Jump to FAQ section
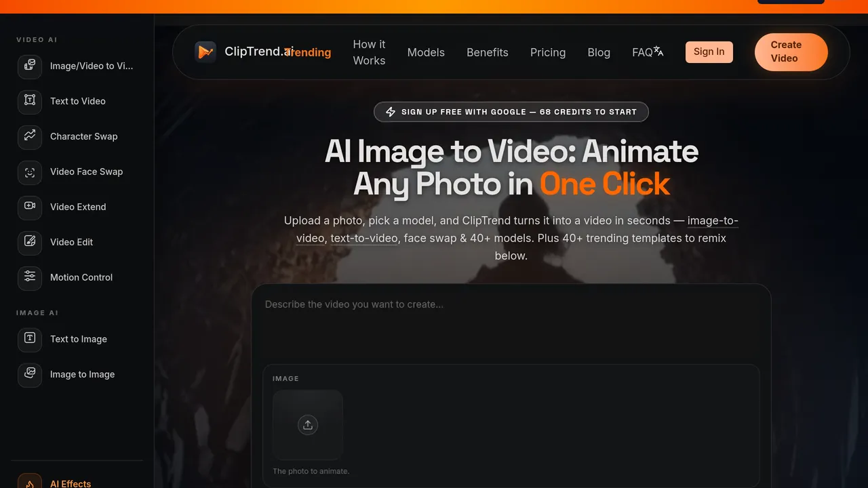Image resolution: width=868 pixels, height=488 pixels. pos(642,52)
